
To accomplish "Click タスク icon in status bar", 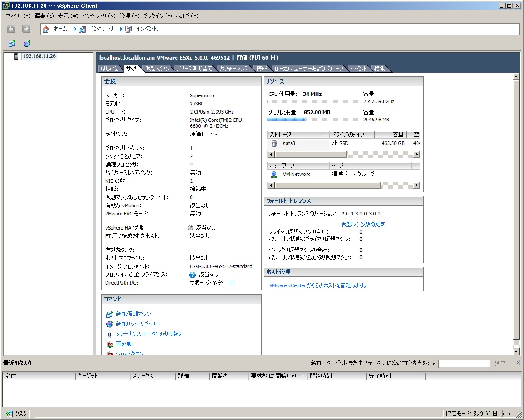I will [10, 414].
